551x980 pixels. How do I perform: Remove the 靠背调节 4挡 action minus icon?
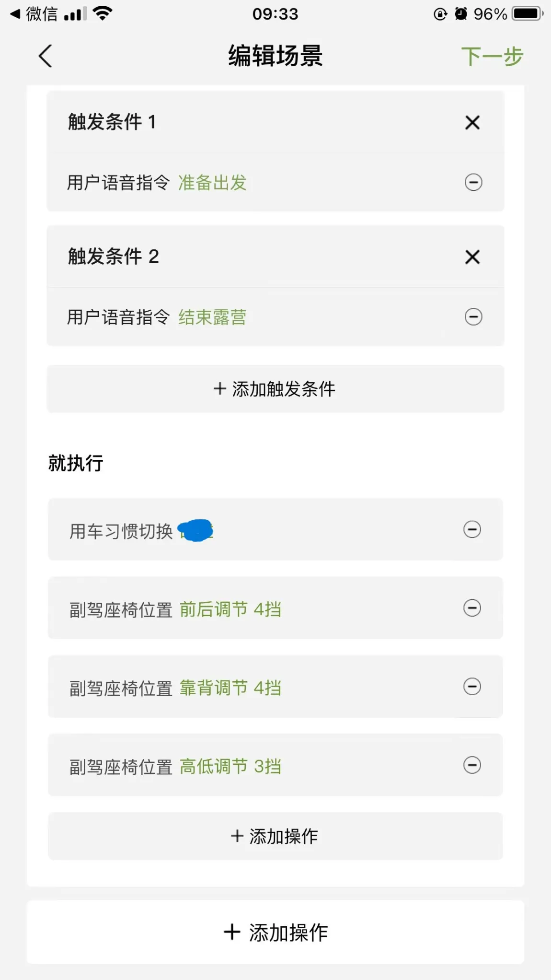(x=472, y=687)
